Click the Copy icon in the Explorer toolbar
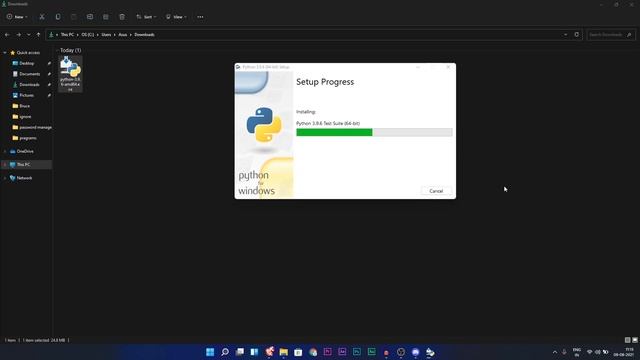Viewport: 640px width, 360px height. [x=58, y=17]
